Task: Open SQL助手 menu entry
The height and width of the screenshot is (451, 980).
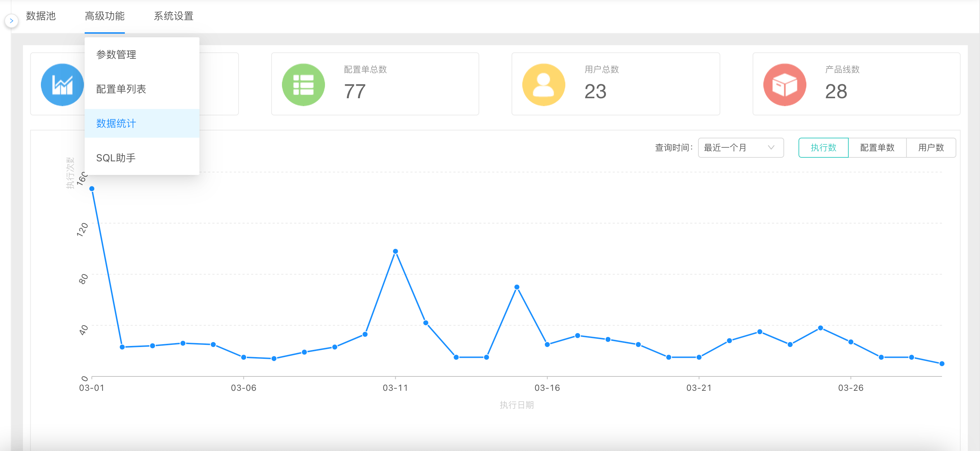Action: [142, 158]
